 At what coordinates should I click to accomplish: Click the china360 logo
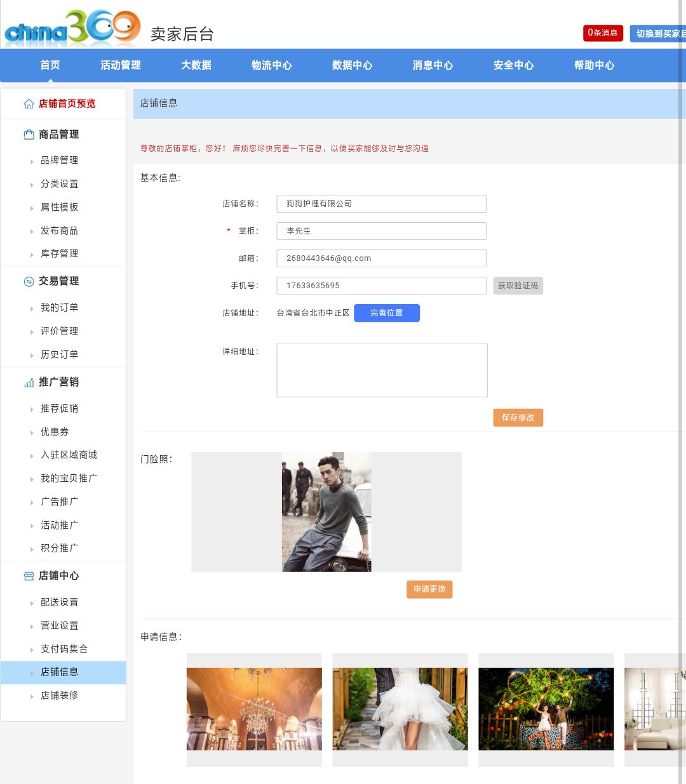(x=72, y=29)
